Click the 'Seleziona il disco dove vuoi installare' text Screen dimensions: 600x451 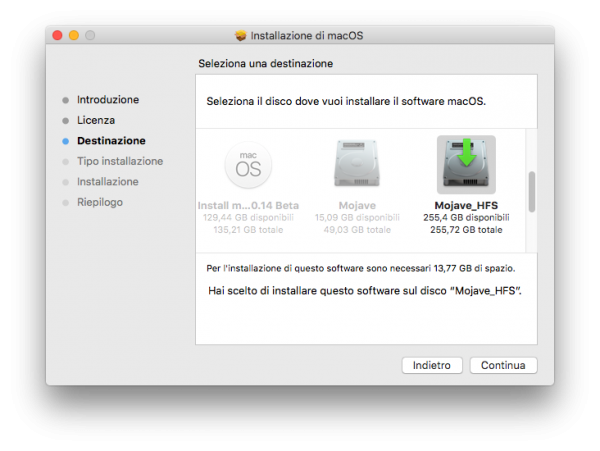coord(346,101)
